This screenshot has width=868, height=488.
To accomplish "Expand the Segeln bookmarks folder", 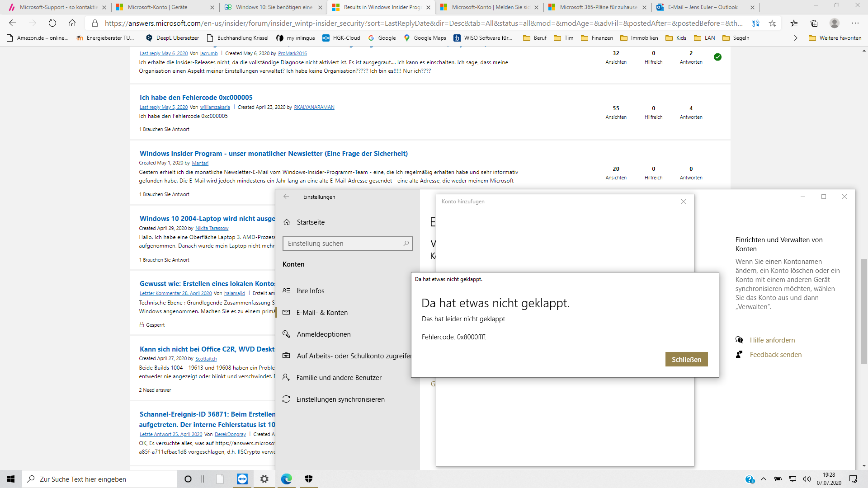I will click(736, 38).
